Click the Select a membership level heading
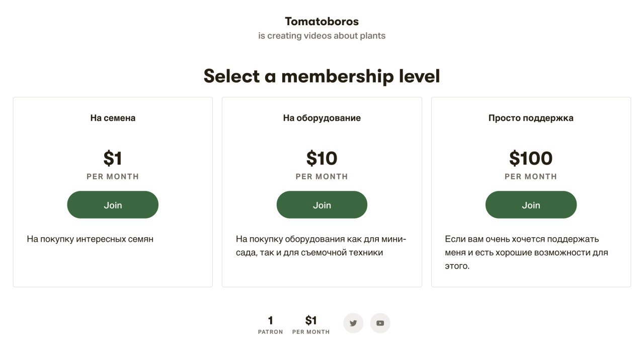Viewport: 644px width, 345px height. (321, 77)
